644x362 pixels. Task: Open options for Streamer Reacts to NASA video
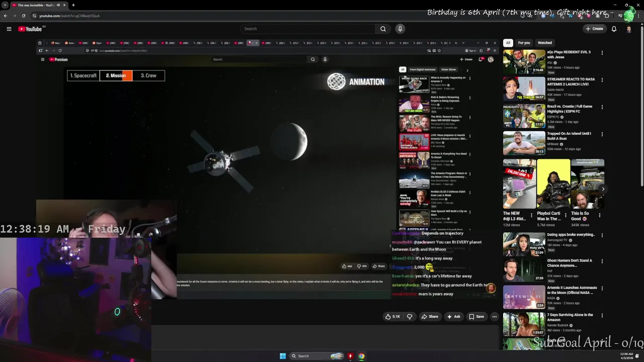tap(602, 80)
